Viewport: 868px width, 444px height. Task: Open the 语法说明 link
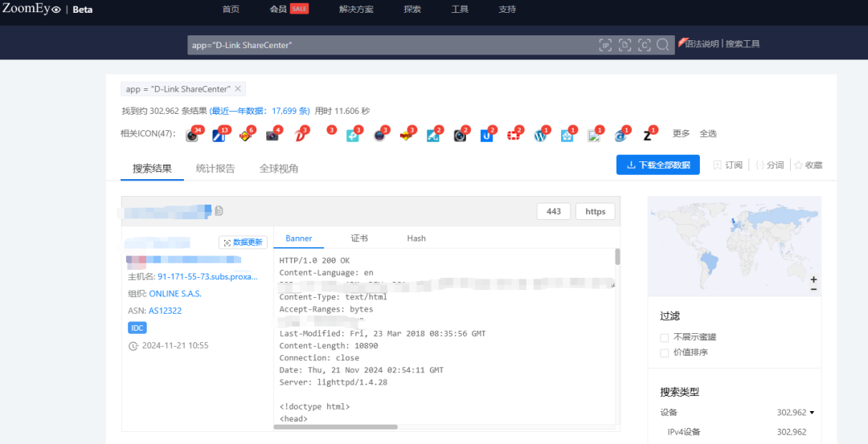702,43
